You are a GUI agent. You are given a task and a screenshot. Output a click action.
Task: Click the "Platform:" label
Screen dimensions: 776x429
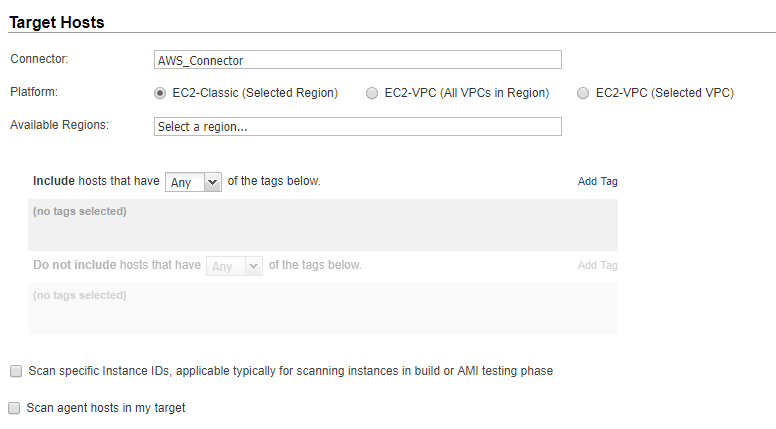coord(35,92)
